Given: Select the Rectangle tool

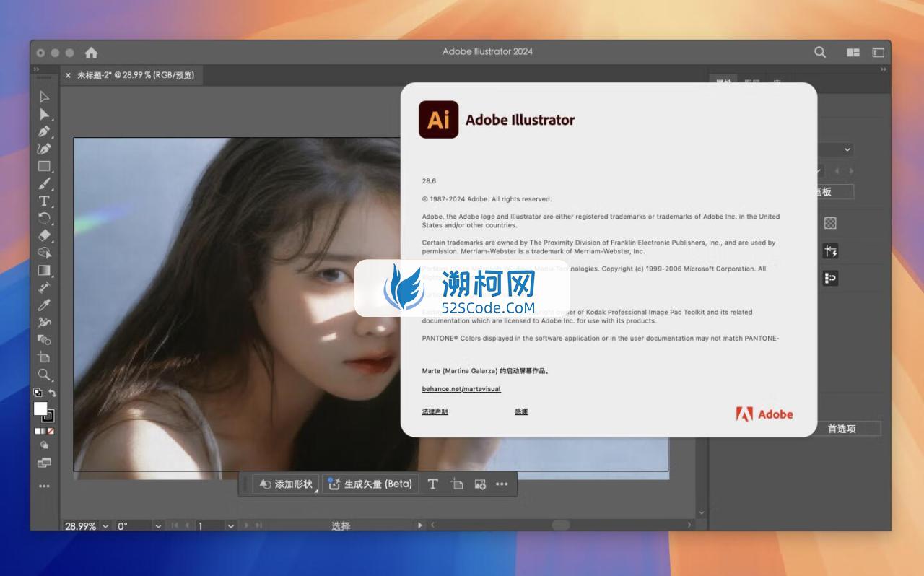Looking at the screenshot, I should click(44, 166).
